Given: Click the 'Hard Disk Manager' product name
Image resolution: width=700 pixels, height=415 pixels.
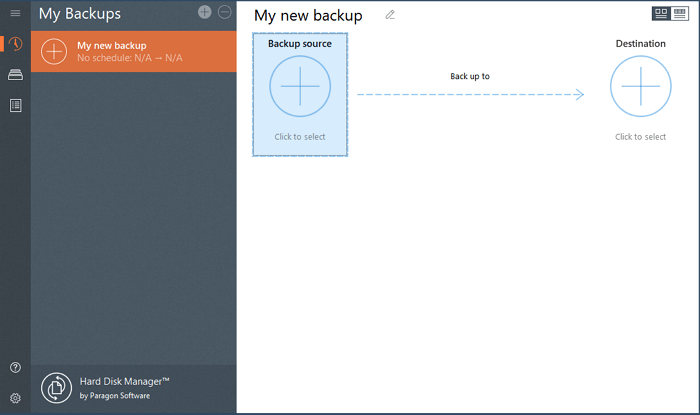Looking at the screenshot, I should tap(125, 382).
